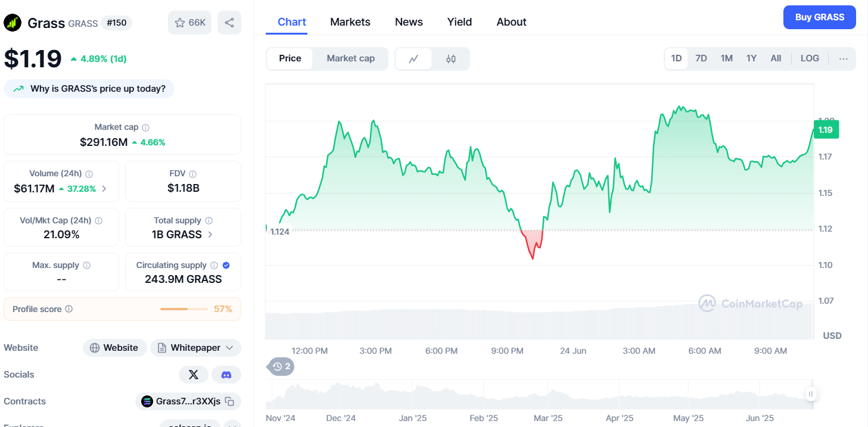Click the Grass coin logo icon
Viewport: 868px width, 427px height.
tap(13, 23)
